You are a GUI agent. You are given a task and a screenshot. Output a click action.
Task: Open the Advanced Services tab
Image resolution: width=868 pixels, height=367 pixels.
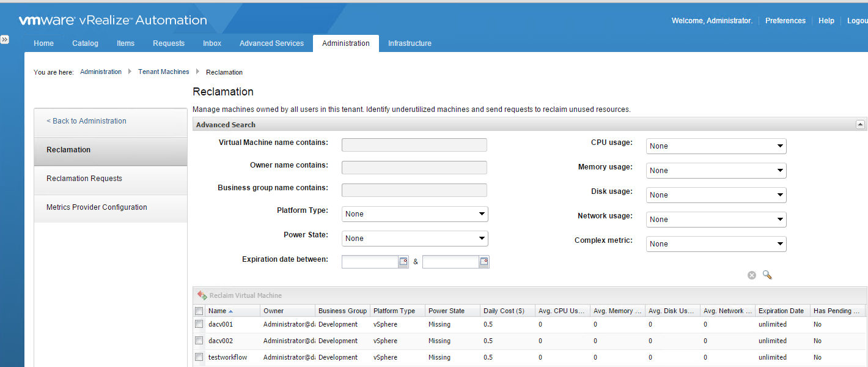click(x=271, y=43)
